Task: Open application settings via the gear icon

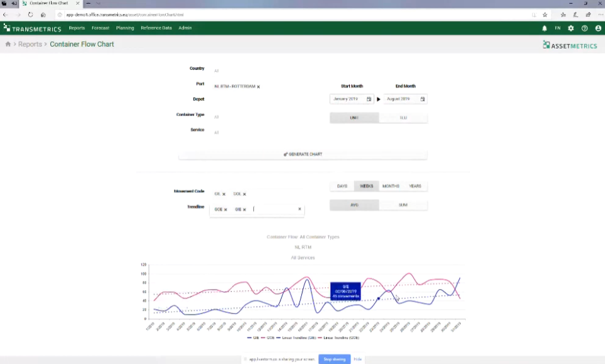Action: [571, 28]
